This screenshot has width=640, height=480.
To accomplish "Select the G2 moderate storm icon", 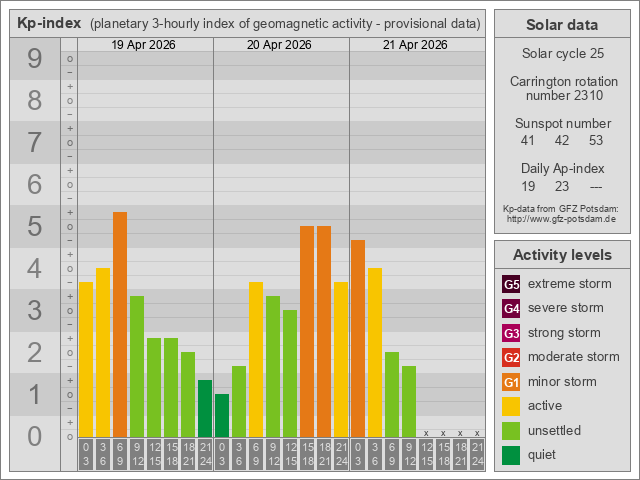I will (x=511, y=357).
